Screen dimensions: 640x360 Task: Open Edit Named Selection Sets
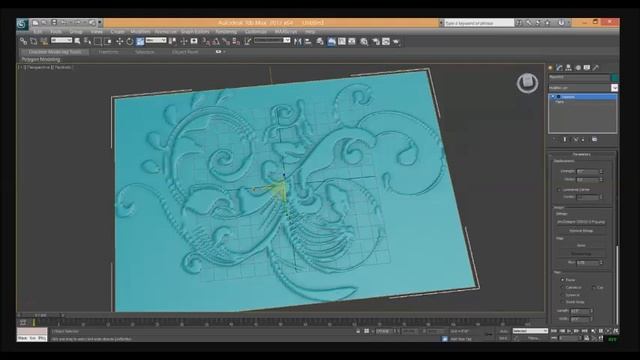point(248,41)
